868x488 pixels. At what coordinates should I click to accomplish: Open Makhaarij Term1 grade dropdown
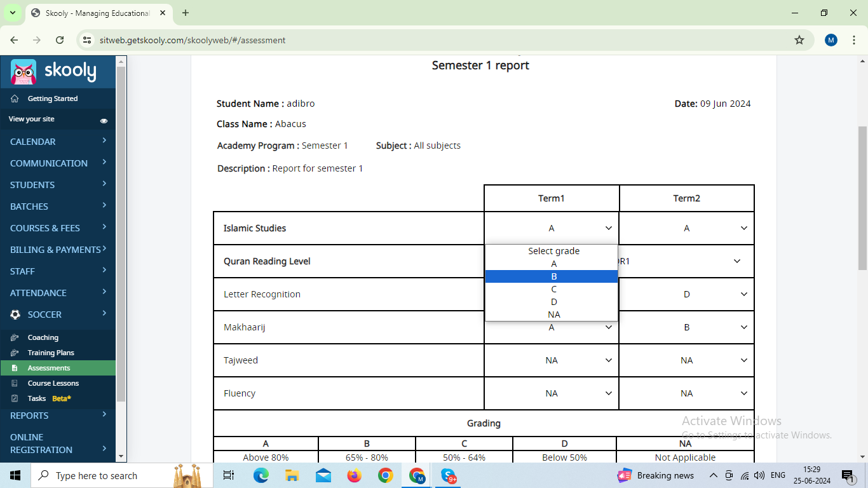(x=552, y=328)
